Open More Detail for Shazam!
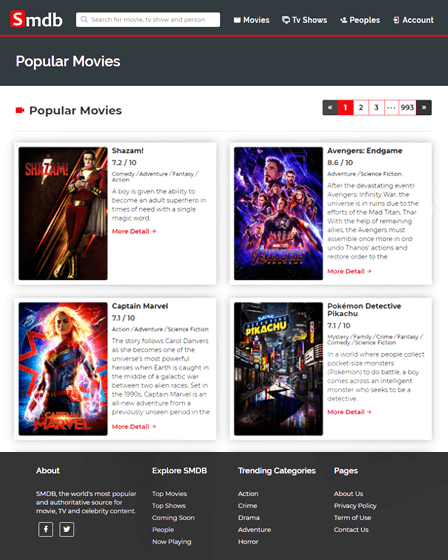This screenshot has width=448, height=560. (x=134, y=231)
